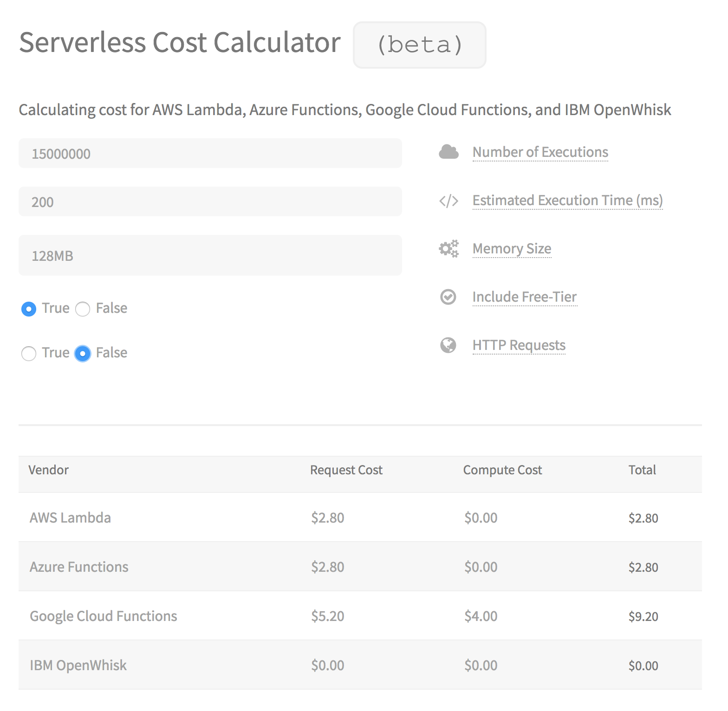
Task: Select False for Include Free-Tier
Action: click(83, 309)
